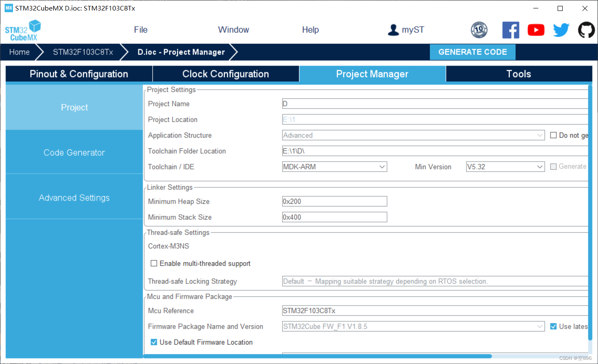598x364 pixels.
Task: Switch to Pinout & Configuration tab
Action: (79, 74)
